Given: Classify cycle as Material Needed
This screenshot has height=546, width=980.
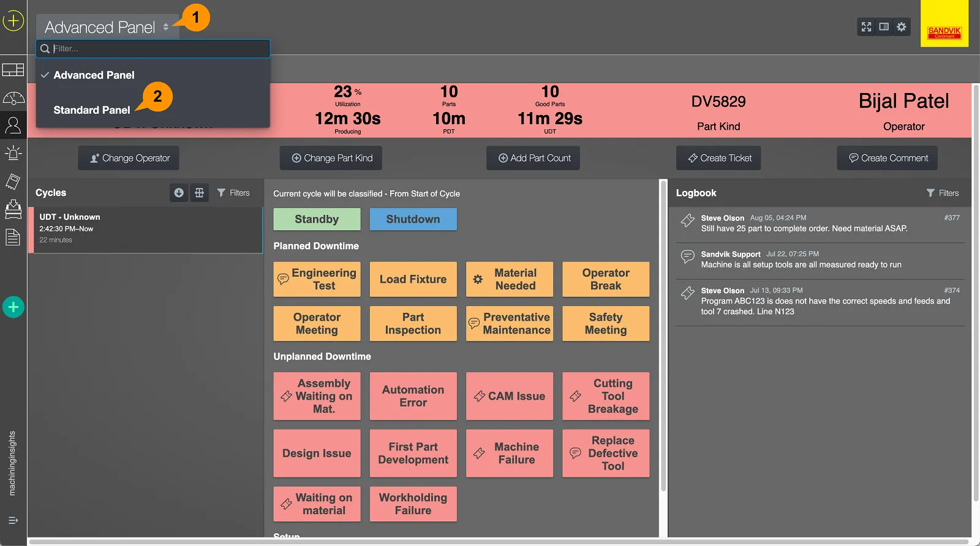Looking at the screenshot, I should tap(510, 279).
